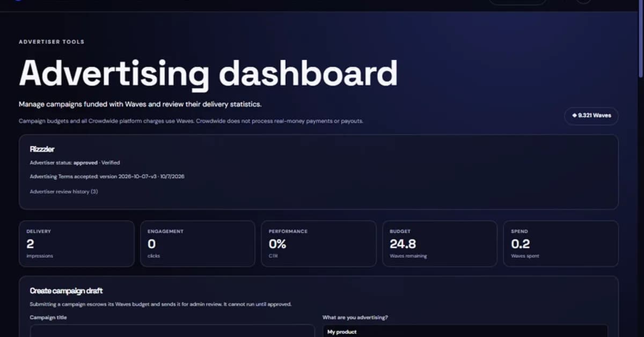This screenshot has width=644, height=337.
Task: Click the 'Advertising dashboard' page title
Action: click(x=208, y=73)
